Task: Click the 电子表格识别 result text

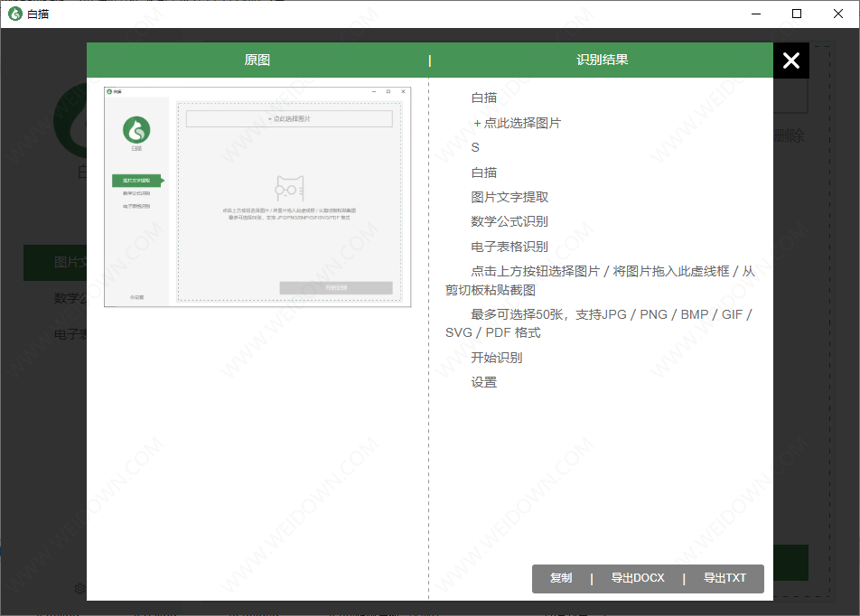Action: click(x=509, y=247)
